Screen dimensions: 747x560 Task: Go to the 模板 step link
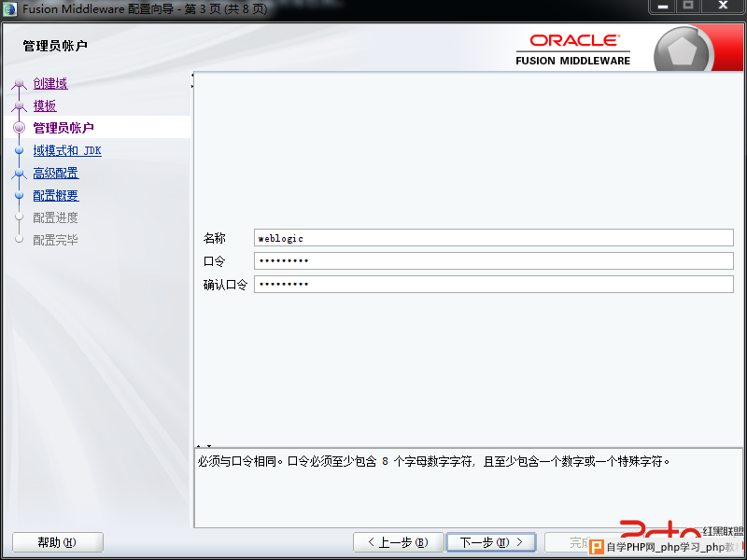point(45,105)
